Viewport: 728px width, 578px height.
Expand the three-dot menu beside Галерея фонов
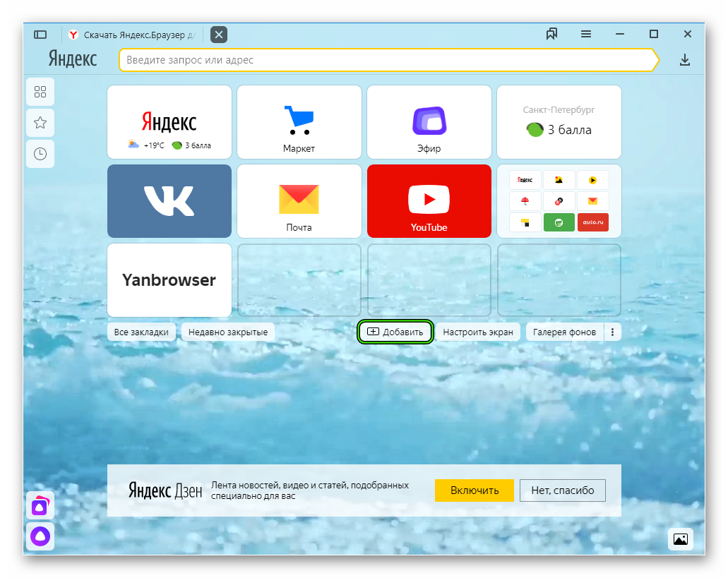pyautogui.click(x=613, y=332)
